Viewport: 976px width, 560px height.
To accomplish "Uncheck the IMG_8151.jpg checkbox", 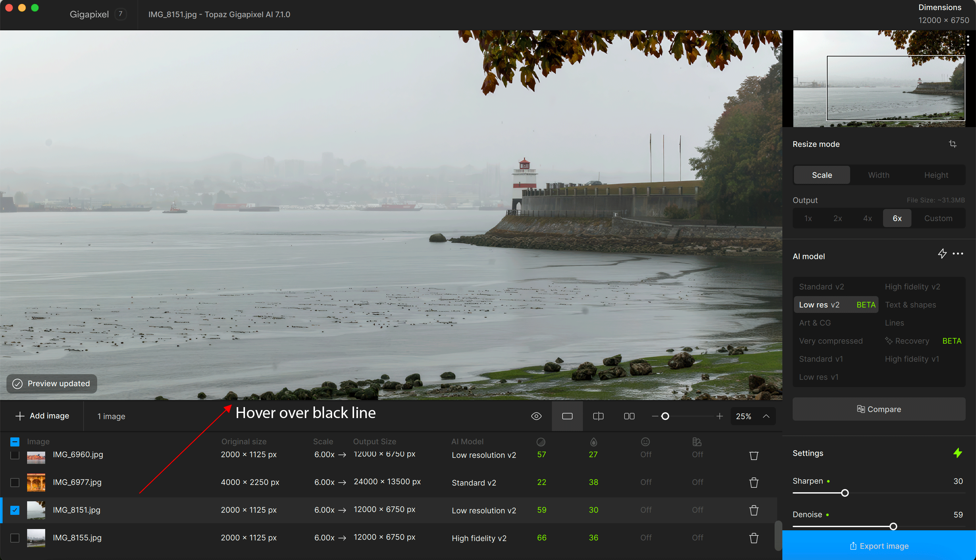I will (x=15, y=510).
